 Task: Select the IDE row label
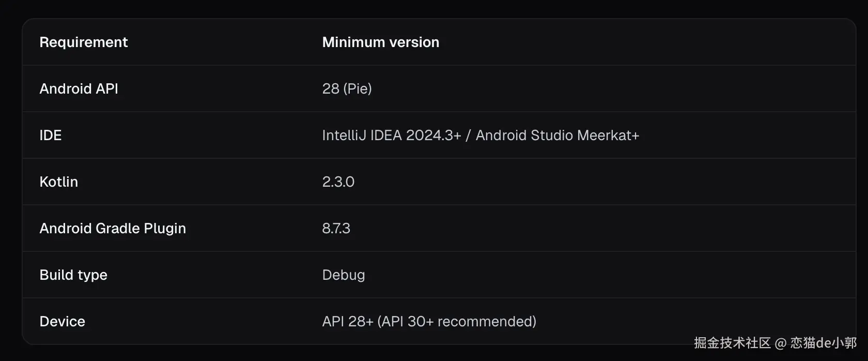tap(50, 135)
